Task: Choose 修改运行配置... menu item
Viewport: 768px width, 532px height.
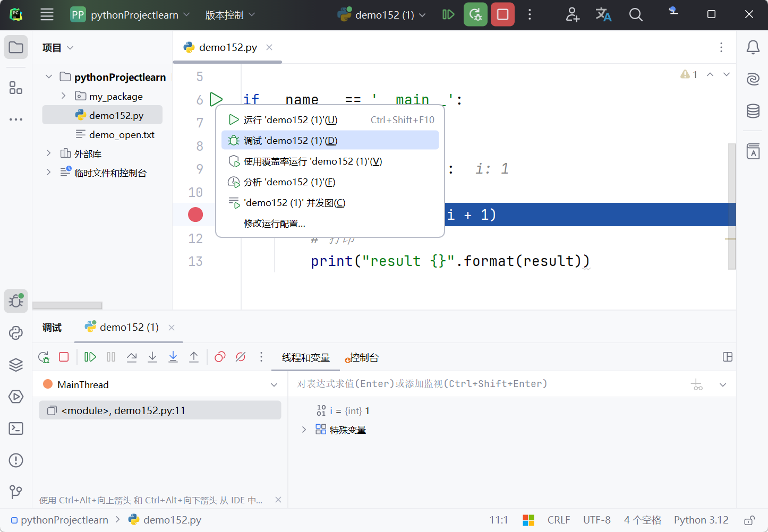Action: tap(330, 224)
